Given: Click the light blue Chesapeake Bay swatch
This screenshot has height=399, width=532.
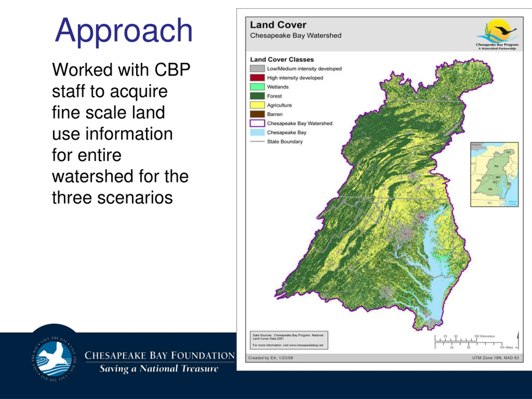Looking at the screenshot, I should click(x=257, y=133).
